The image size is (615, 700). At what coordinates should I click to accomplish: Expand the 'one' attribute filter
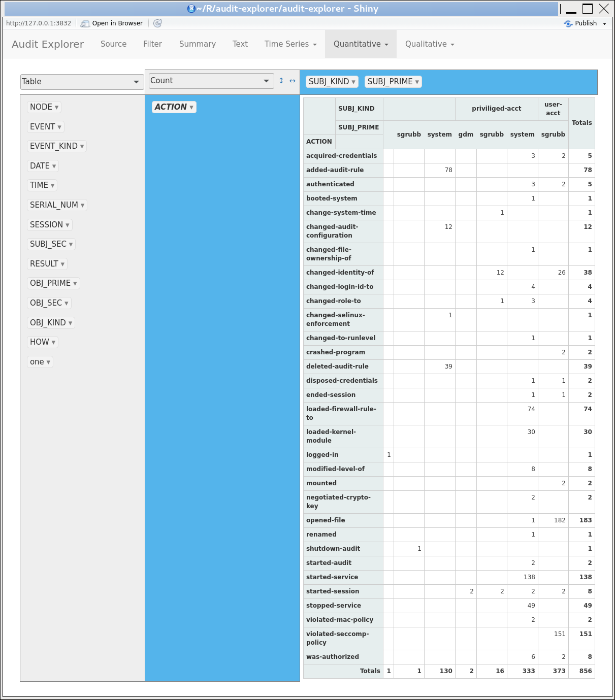(48, 362)
